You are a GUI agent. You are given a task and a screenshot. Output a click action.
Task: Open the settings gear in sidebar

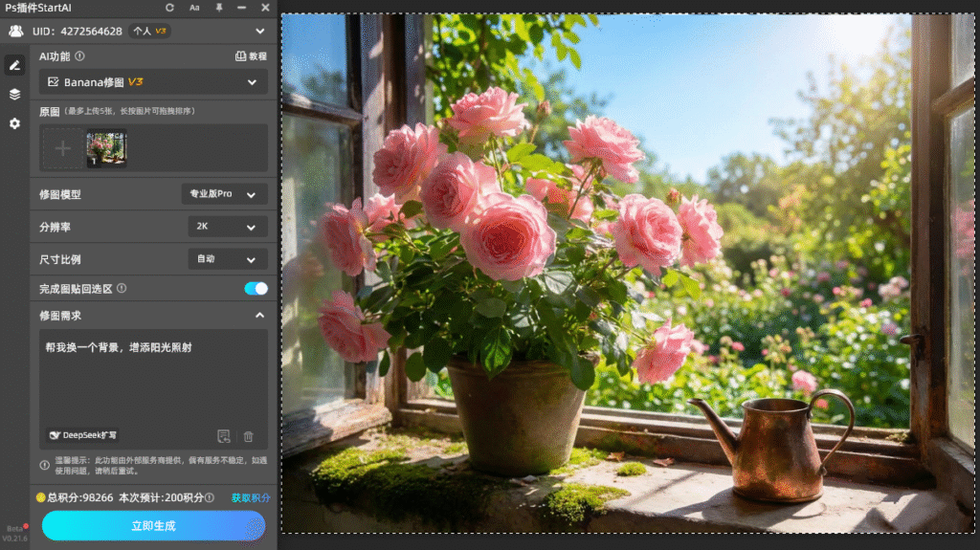coord(14,123)
